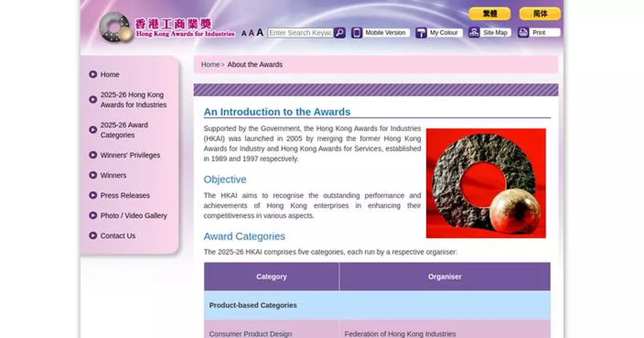Open Mobile Version via its phone icon
This screenshot has width=644, height=338.
pyautogui.click(x=355, y=33)
